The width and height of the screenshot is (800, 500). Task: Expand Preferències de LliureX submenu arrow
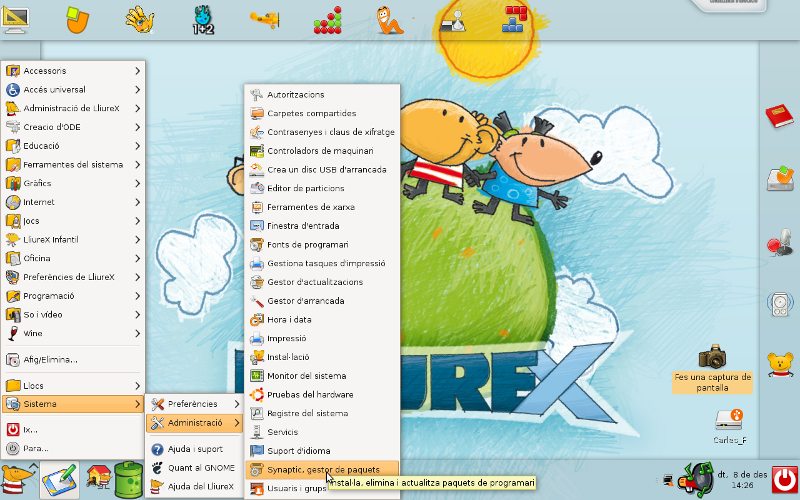(x=137, y=277)
